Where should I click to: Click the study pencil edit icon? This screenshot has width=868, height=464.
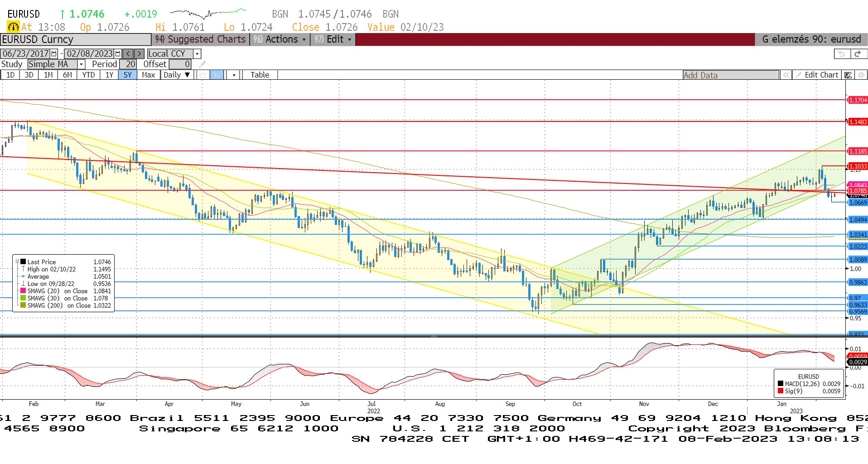(x=202, y=64)
